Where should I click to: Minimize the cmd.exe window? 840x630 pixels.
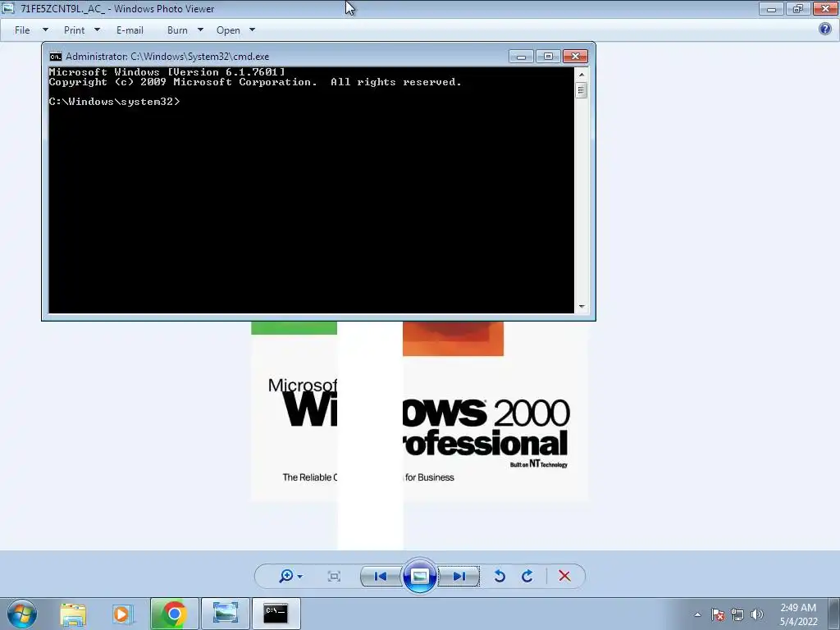coord(521,57)
